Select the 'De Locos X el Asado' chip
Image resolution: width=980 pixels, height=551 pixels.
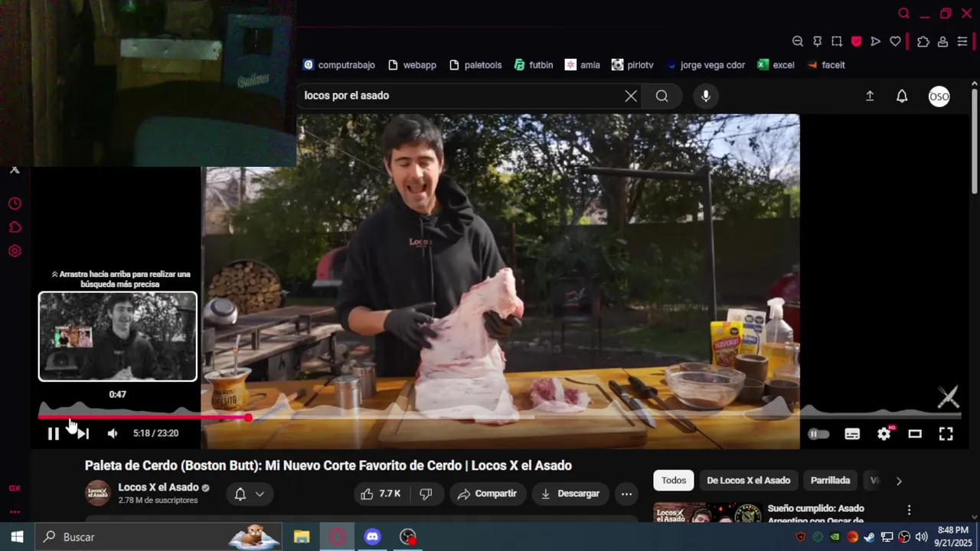(x=748, y=481)
